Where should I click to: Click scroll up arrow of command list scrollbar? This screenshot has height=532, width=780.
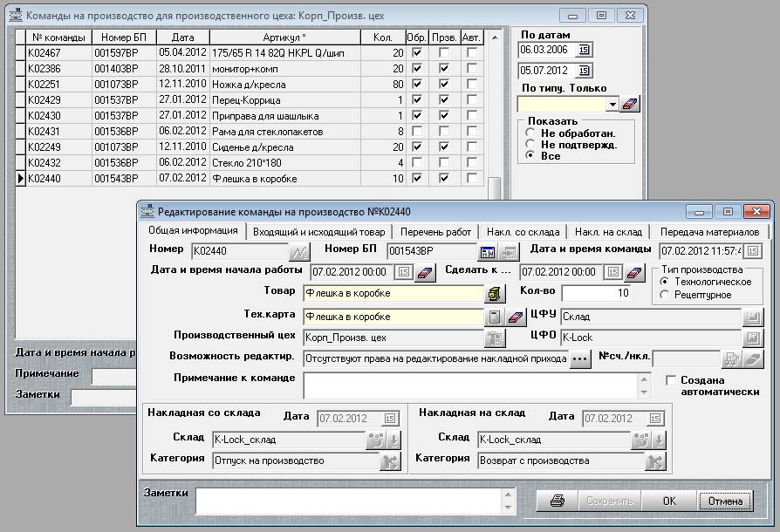point(495,38)
